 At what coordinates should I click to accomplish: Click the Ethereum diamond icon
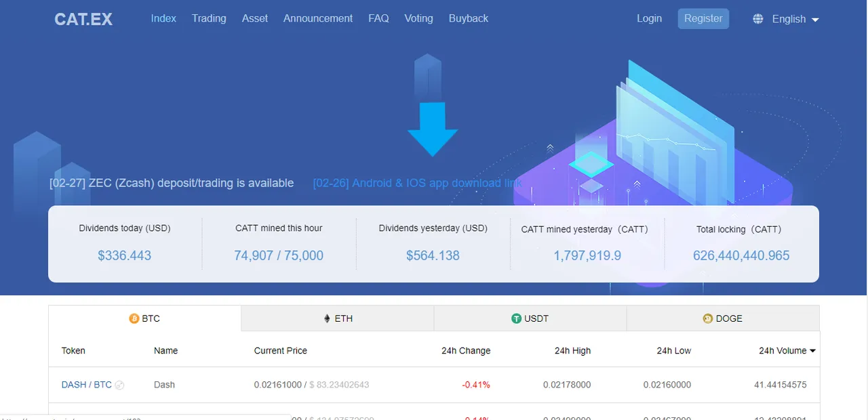point(327,318)
